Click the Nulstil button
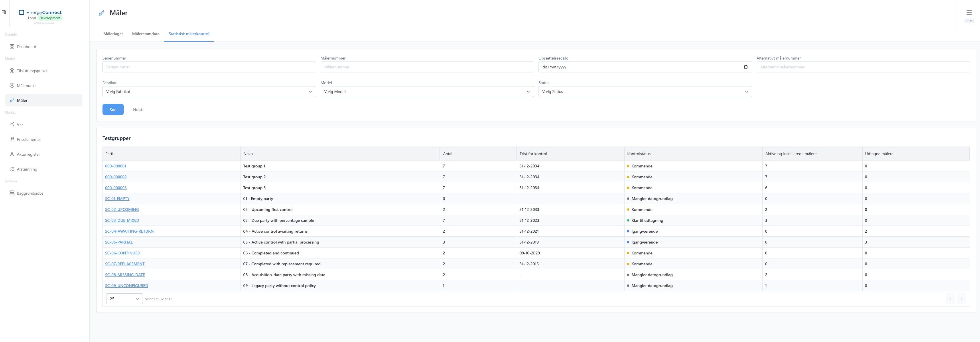Screen dimensions: 980x342 coord(139,110)
